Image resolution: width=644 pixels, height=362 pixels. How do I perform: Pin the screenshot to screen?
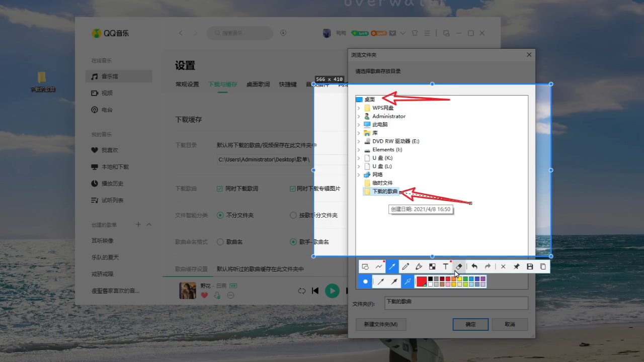coord(516,266)
